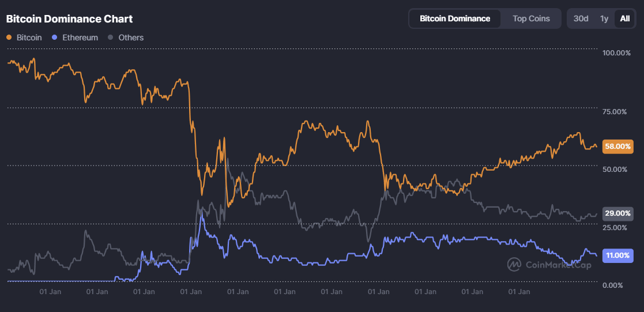The width and height of the screenshot is (644, 312).
Task: Select the 30d time range
Action: point(581,18)
